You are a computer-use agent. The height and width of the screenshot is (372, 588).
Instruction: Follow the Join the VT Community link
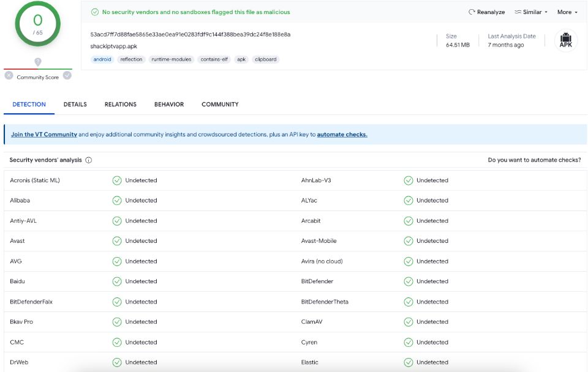[x=44, y=135]
